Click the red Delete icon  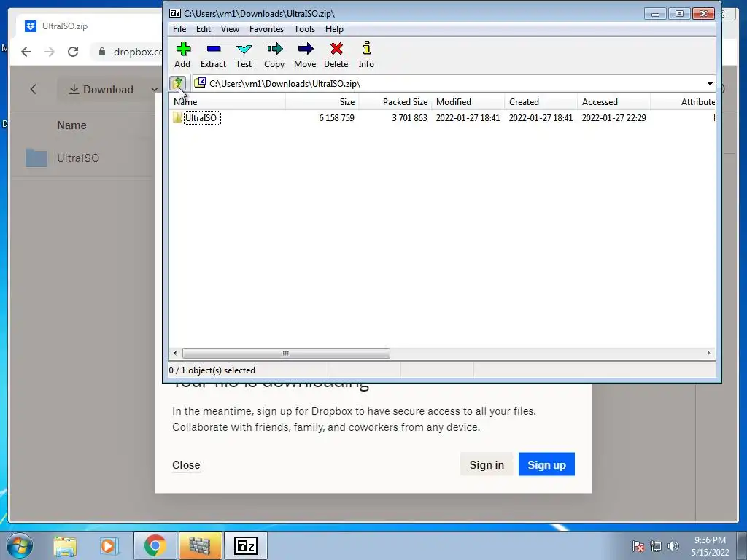pos(336,55)
